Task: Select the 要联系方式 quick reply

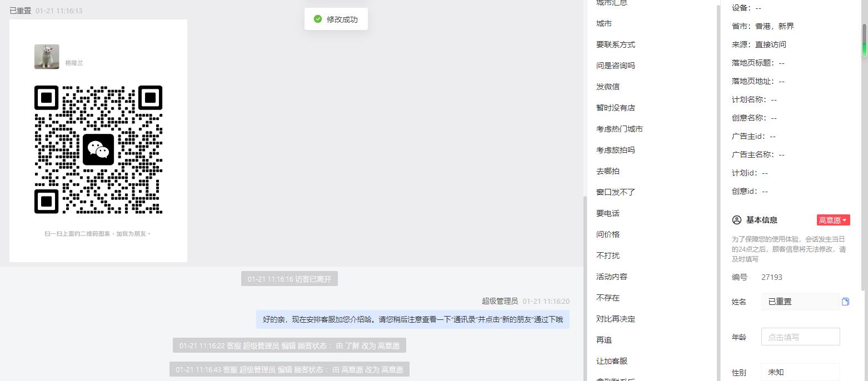Action: point(616,44)
